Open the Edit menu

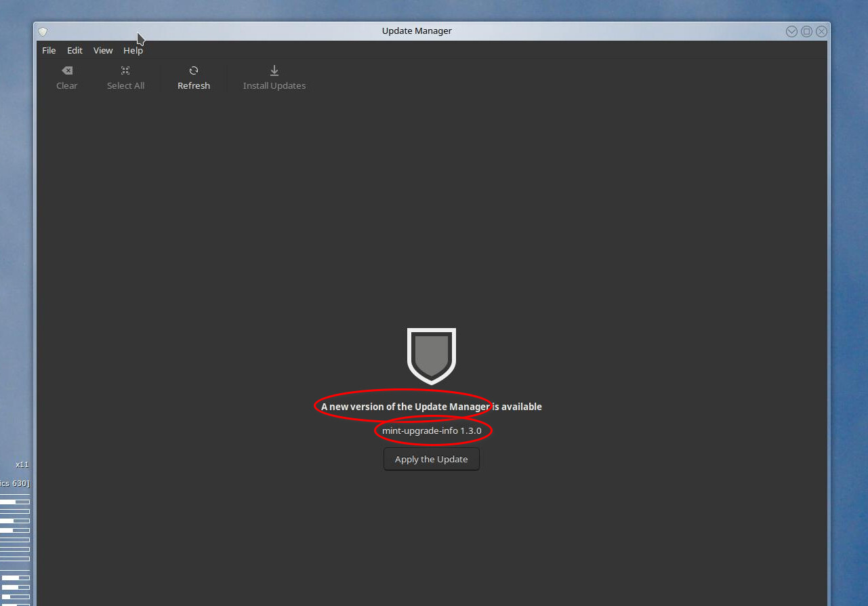75,50
